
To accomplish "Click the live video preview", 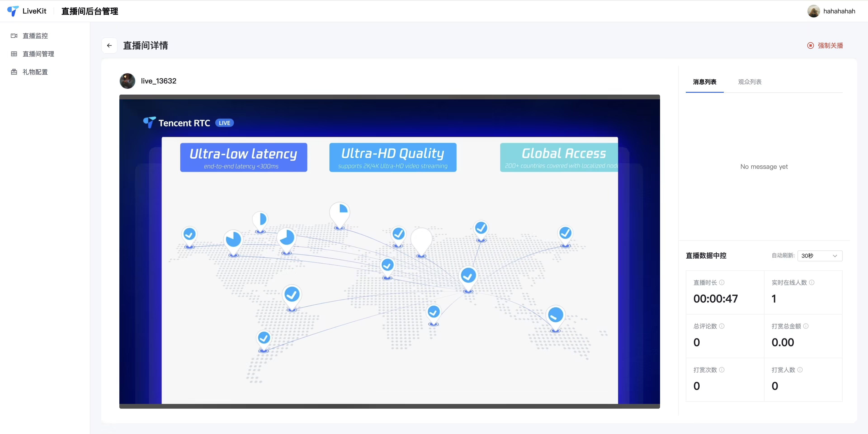I will click(389, 251).
